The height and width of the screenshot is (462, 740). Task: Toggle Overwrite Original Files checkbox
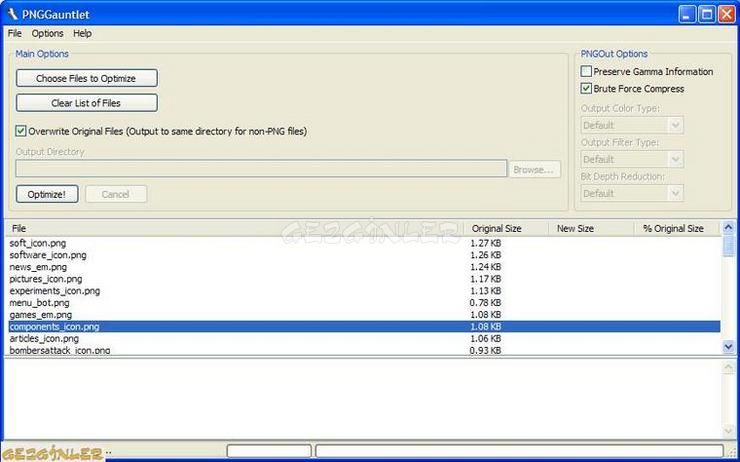pyautogui.click(x=21, y=131)
